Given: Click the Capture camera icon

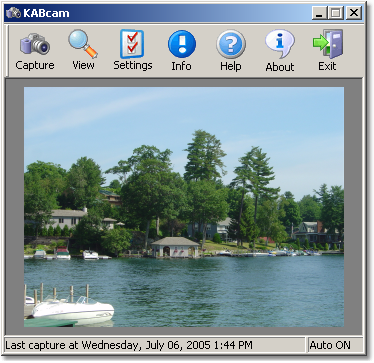Looking at the screenshot, I should point(35,44).
